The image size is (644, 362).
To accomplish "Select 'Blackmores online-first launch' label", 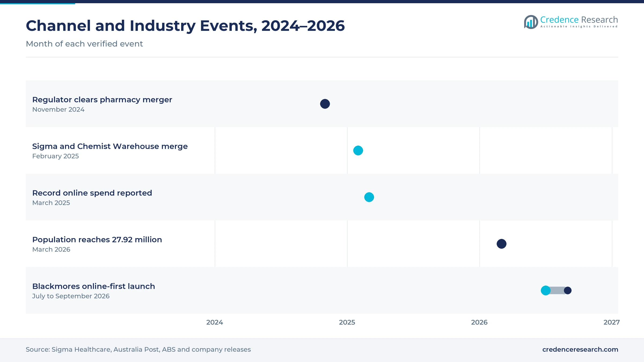I will 94,286.
